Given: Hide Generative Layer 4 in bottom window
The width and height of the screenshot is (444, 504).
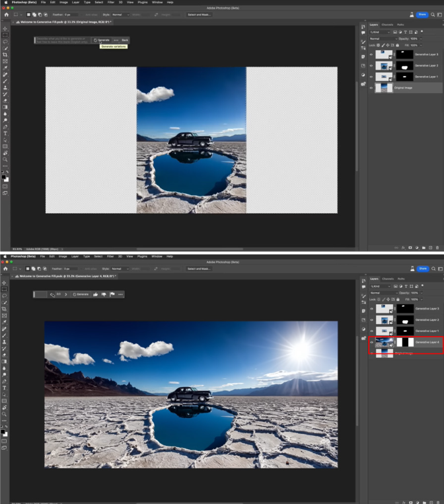Looking at the screenshot, I should click(372, 343).
